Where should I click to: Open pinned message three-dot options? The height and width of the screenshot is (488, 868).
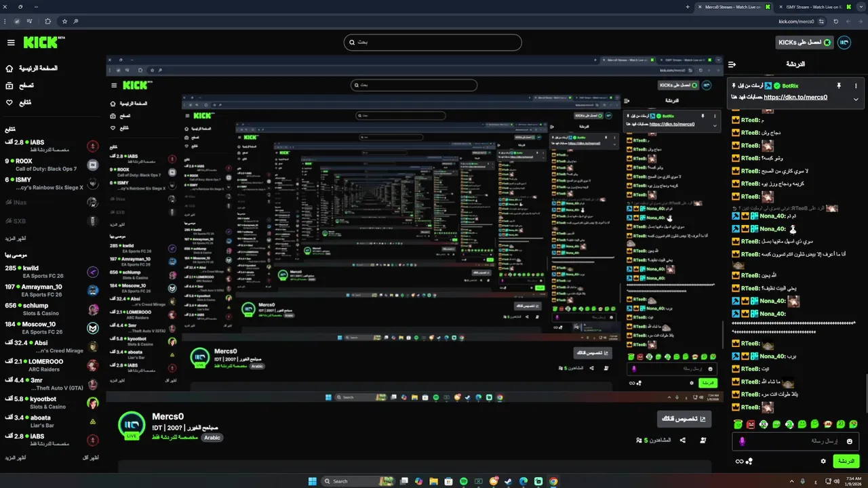click(x=856, y=86)
